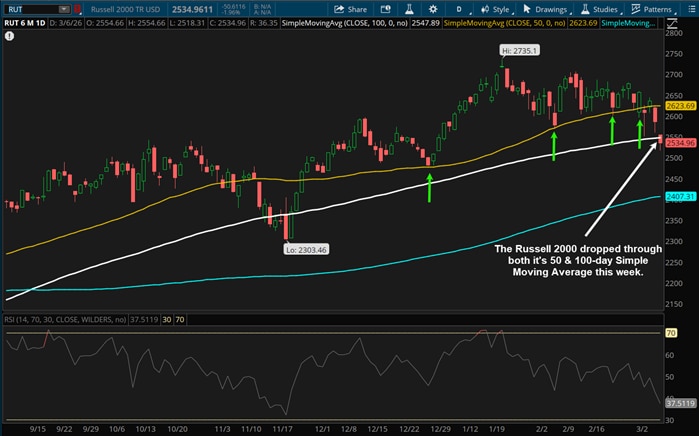
Task: Click the 2200 price axis label
Action: click(x=674, y=283)
